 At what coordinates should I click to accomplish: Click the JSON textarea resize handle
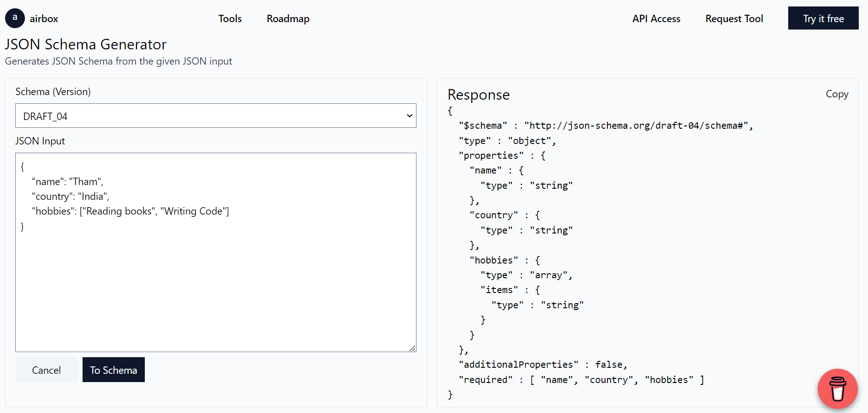412,348
